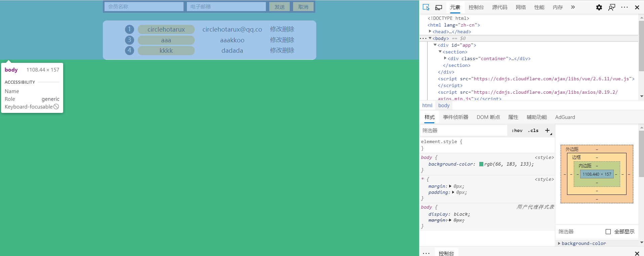The width and height of the screenshot is (644, 256).
Task: Click 修改删除 for aaa row
Action: pos(282,40)
